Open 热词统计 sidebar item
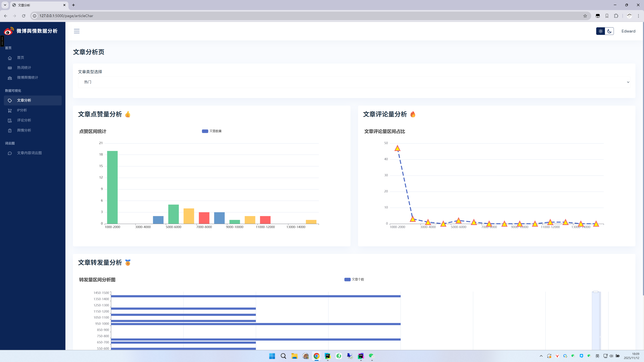The width and height of the screenshot is (644, 362). coord(24,68)
